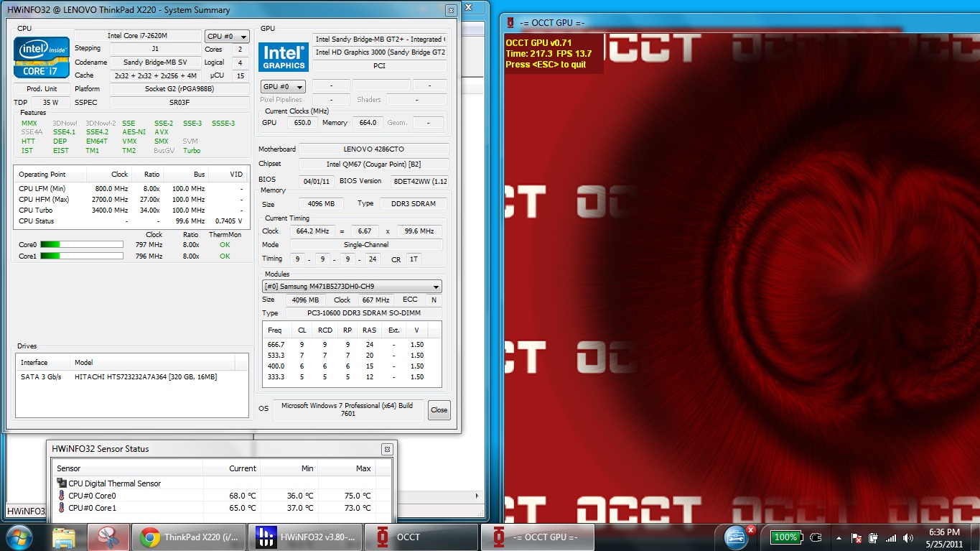Image resolution: width=980 pixels, height=551 pixels.
Task: Click the thermometer icon beside CPU#0 Core0
Action: point(62,496)
